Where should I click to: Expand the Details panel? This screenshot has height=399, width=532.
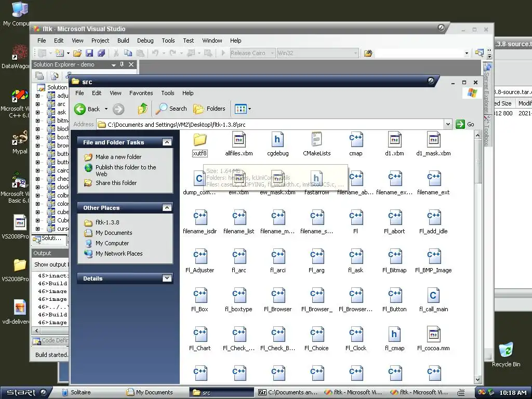point(167,278)
